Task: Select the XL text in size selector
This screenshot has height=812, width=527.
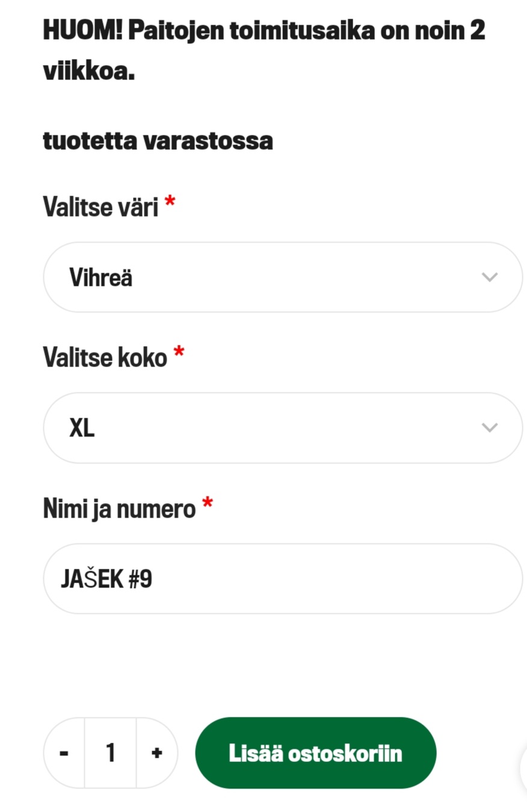Action: click(x=82, y=429)
